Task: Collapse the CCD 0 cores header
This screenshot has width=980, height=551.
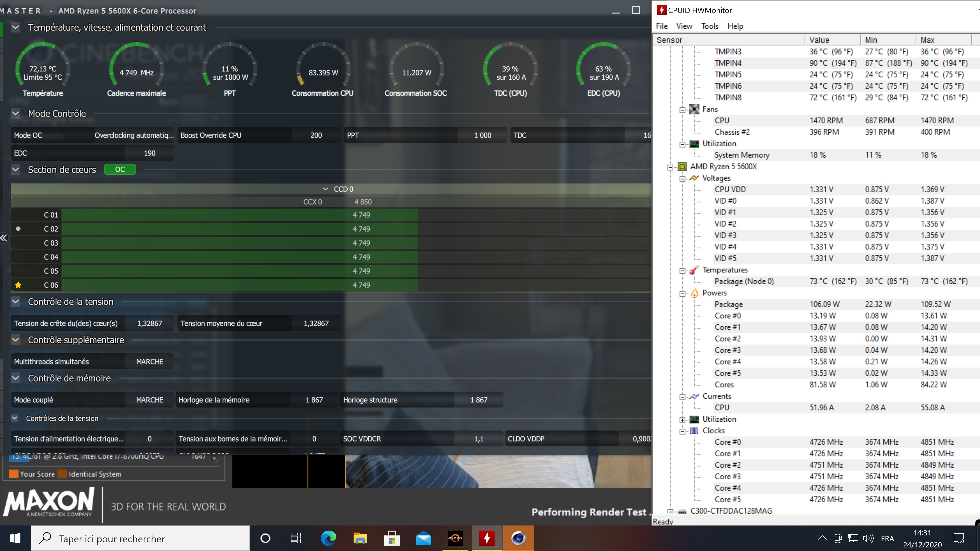Action: point(325,189)
